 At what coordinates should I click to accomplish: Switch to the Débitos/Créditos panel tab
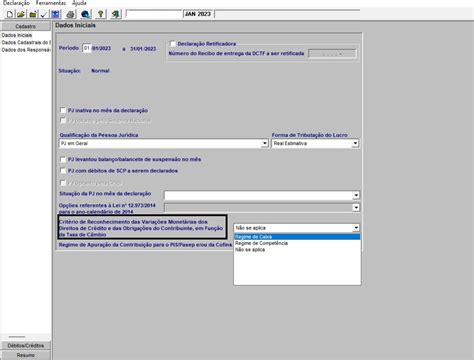coord(26,346)
